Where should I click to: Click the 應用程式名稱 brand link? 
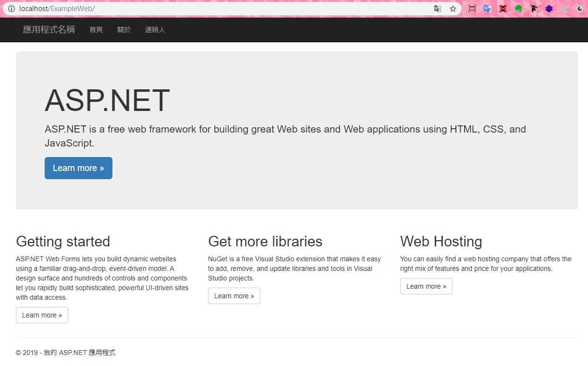[x=49, y=30]
